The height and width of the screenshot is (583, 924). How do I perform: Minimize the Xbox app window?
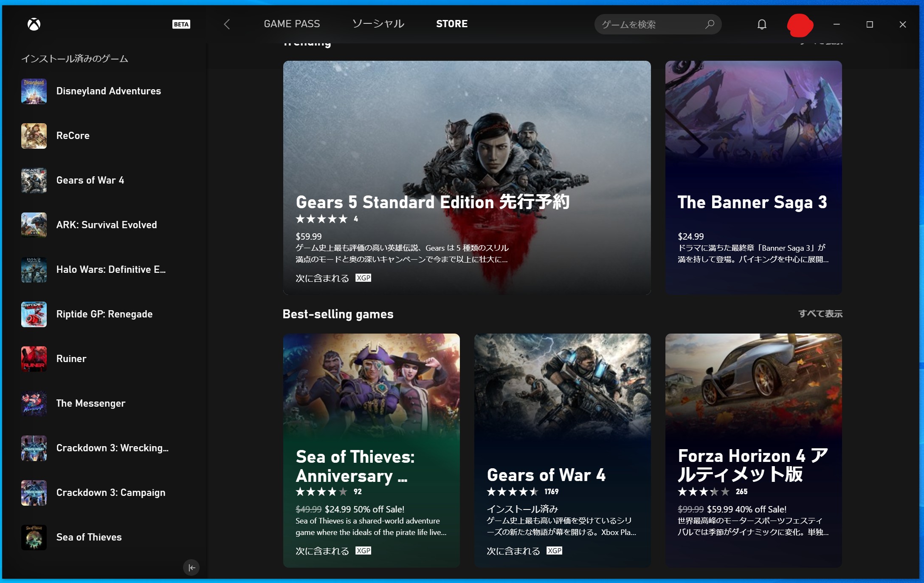(x=837, y=24)
